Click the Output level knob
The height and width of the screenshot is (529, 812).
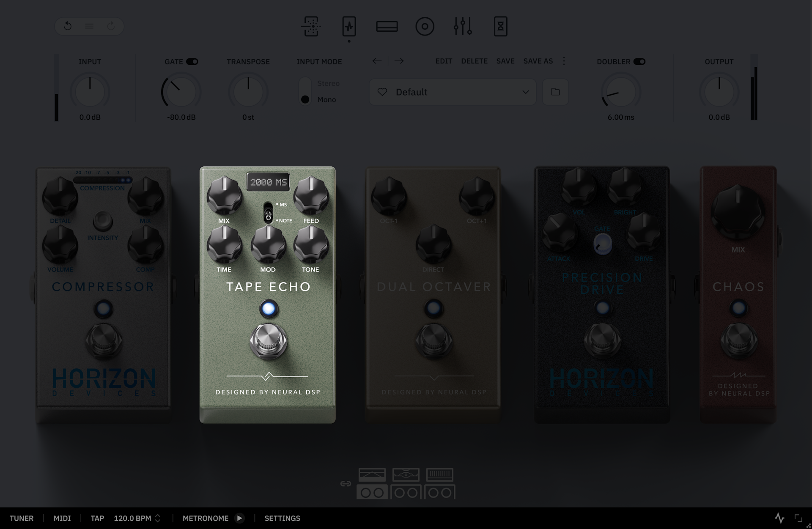point(719,92)
